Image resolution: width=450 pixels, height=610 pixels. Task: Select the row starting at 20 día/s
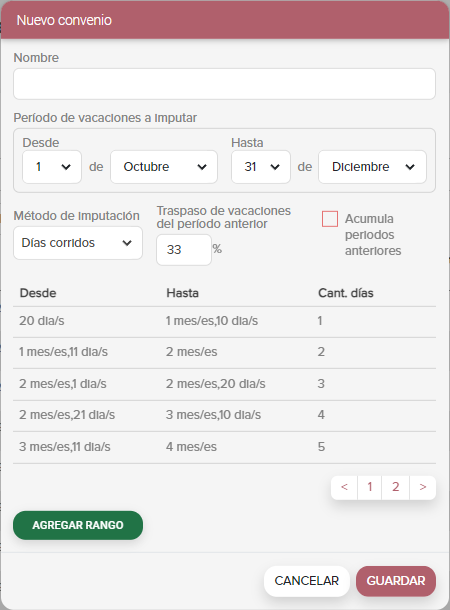(224, 322)
